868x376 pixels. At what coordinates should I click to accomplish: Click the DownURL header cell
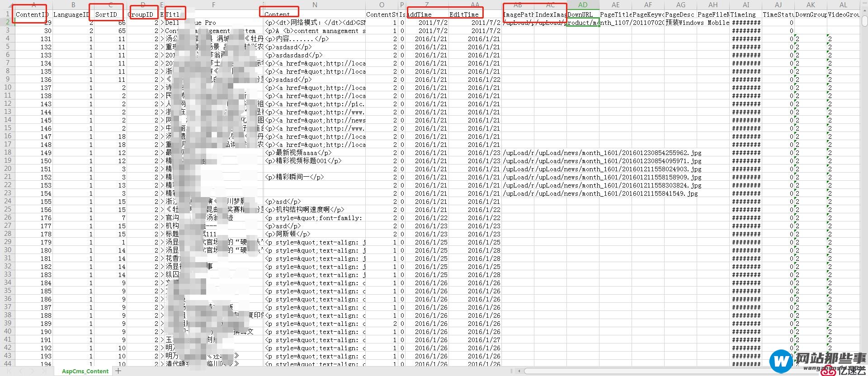583,14
